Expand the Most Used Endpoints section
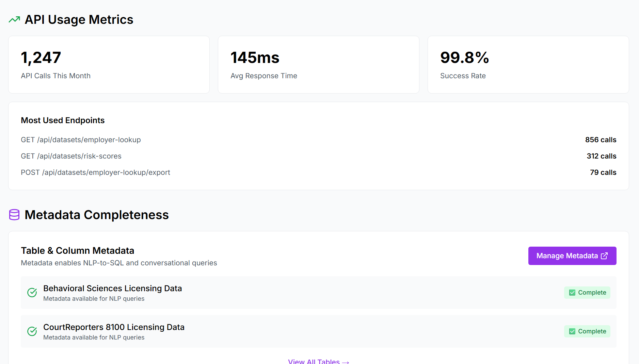The height and width of the screenshot is (364, 639). pyautogui.click(x=63, y=120)
